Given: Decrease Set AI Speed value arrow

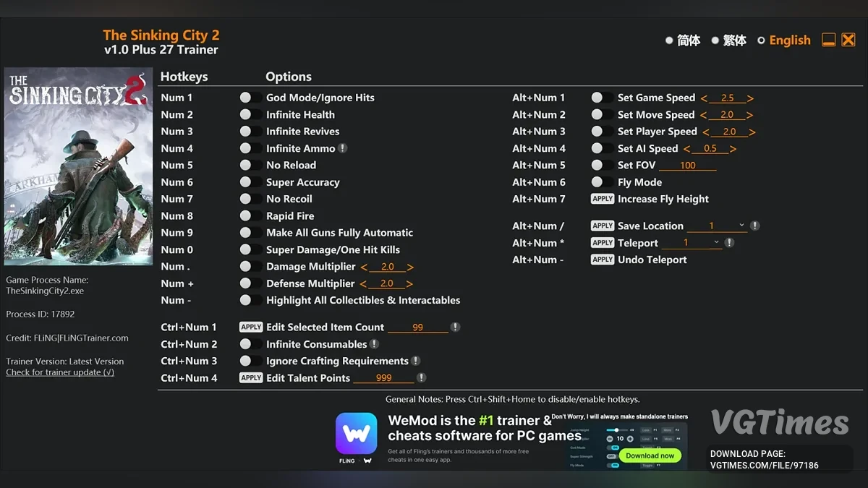Looking at the screenshot, I should coord(687,148).
